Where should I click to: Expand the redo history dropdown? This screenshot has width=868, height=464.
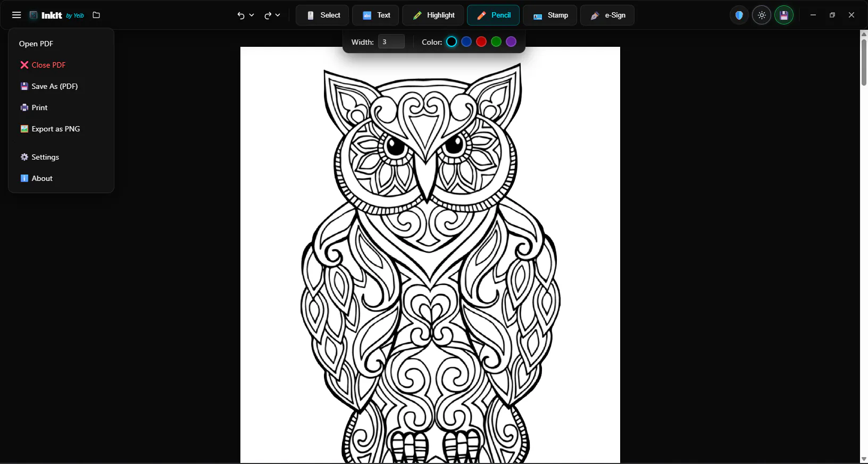coord(278,15)
